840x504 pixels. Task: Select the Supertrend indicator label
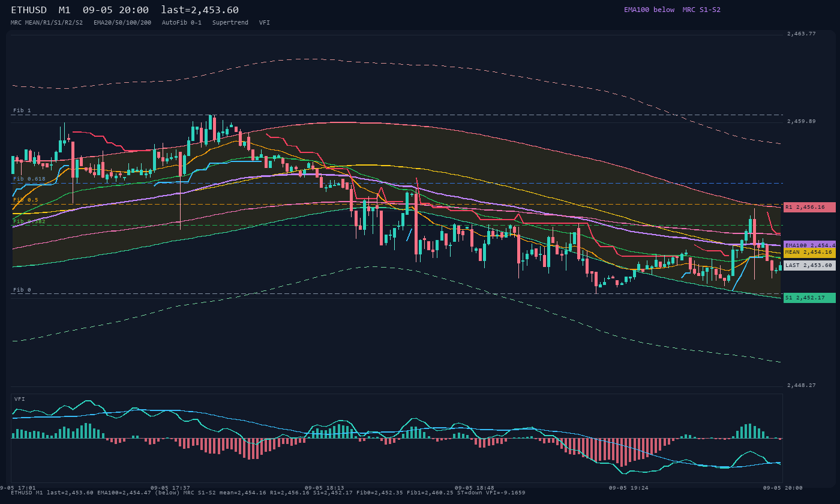[x=230, y=22]
